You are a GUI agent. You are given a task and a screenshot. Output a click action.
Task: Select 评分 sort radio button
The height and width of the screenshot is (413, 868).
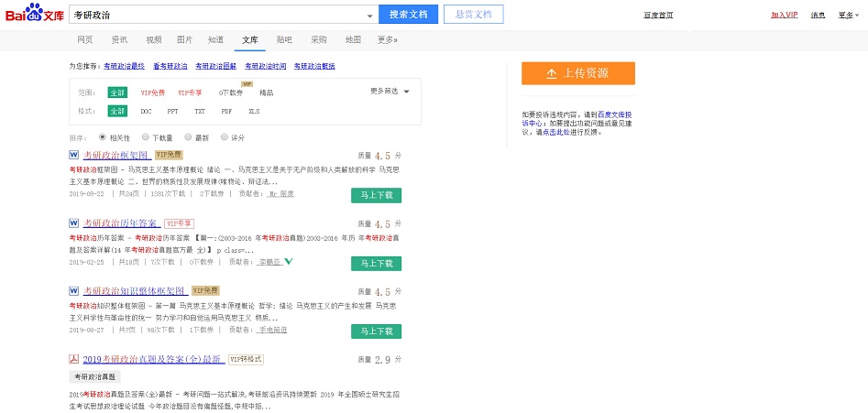pos(225,137)
